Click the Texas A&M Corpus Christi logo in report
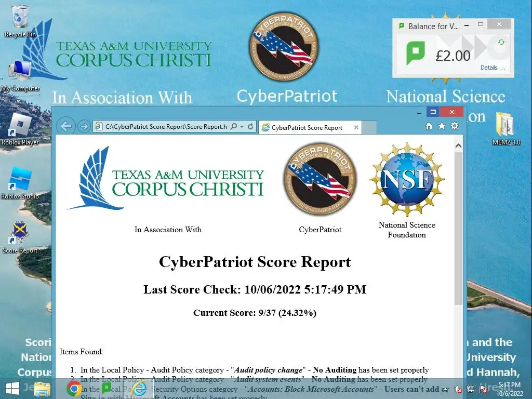The width and height of the screenshot is (532, 399). pos(166,179)
